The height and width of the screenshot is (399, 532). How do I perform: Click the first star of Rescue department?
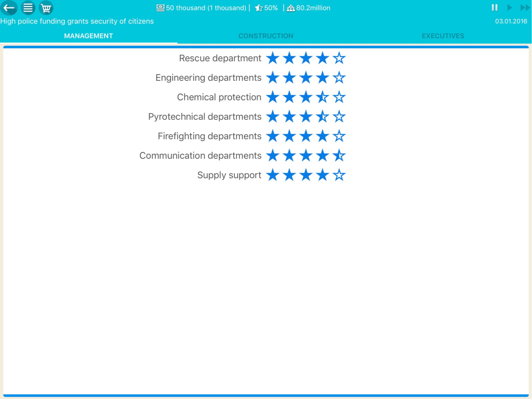(273, 58)
